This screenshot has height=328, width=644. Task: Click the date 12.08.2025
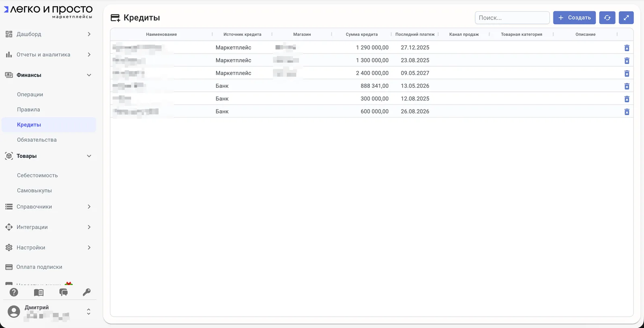[x=415, y=99]
